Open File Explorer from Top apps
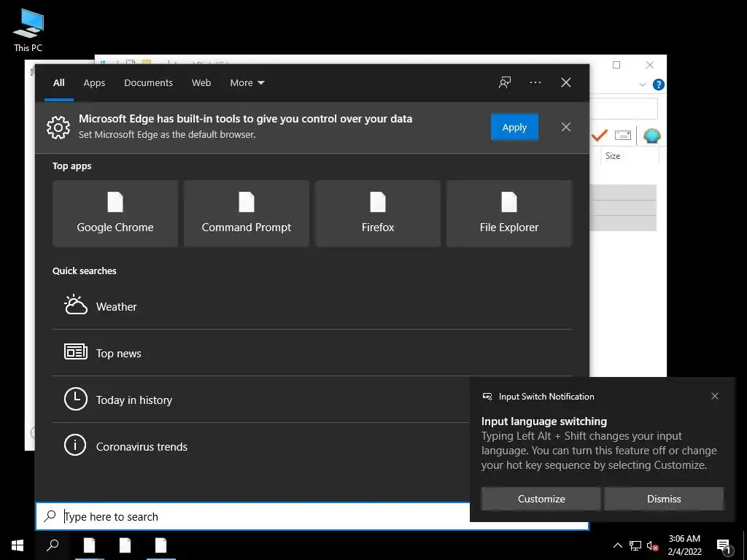The image size is (747, 560). 508,214
